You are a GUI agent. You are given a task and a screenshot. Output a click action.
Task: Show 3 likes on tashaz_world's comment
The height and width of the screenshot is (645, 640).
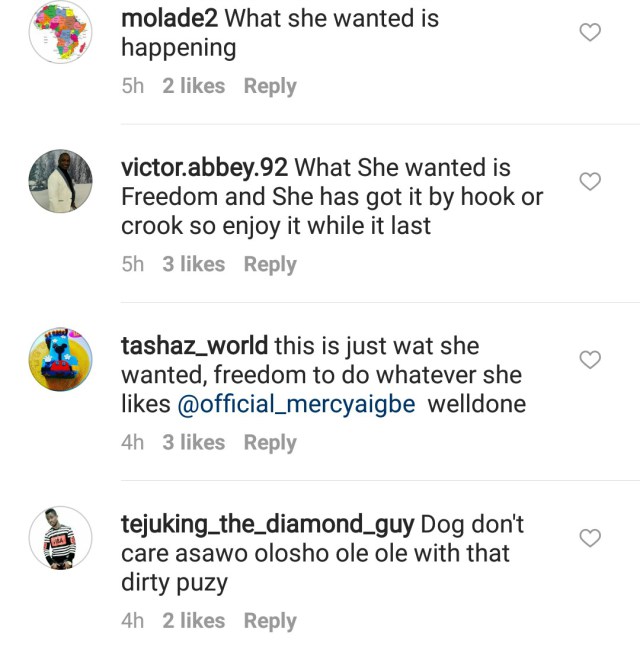pyautogui.click(x=194, y=442)
